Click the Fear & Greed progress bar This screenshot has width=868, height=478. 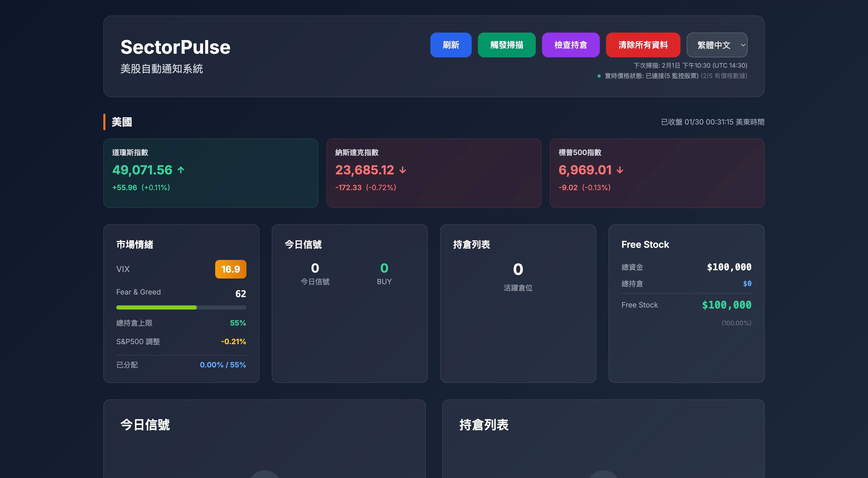181,307
